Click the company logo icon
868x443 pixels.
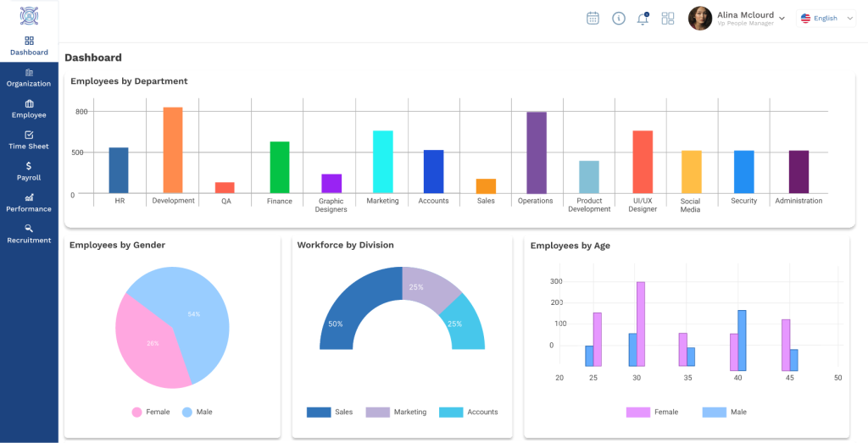[30, 16]
